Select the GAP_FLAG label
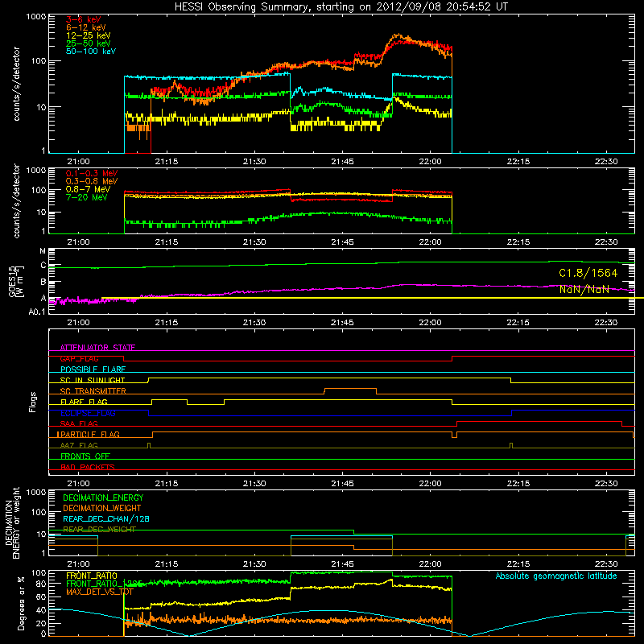 coord(79,358)
